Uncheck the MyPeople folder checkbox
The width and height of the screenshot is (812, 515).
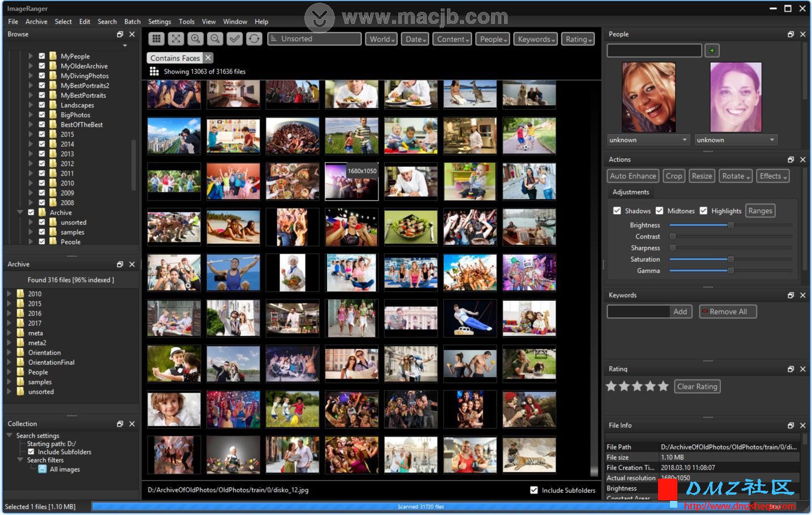click(42, 56)
